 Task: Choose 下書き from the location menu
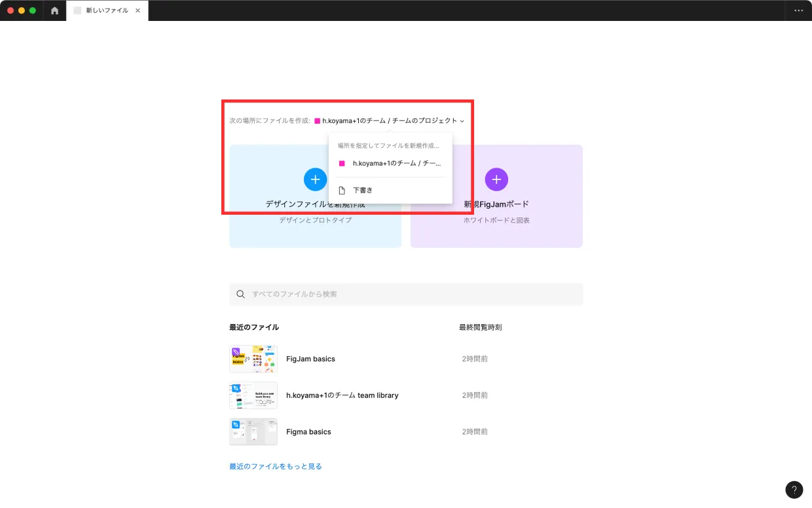391,190
